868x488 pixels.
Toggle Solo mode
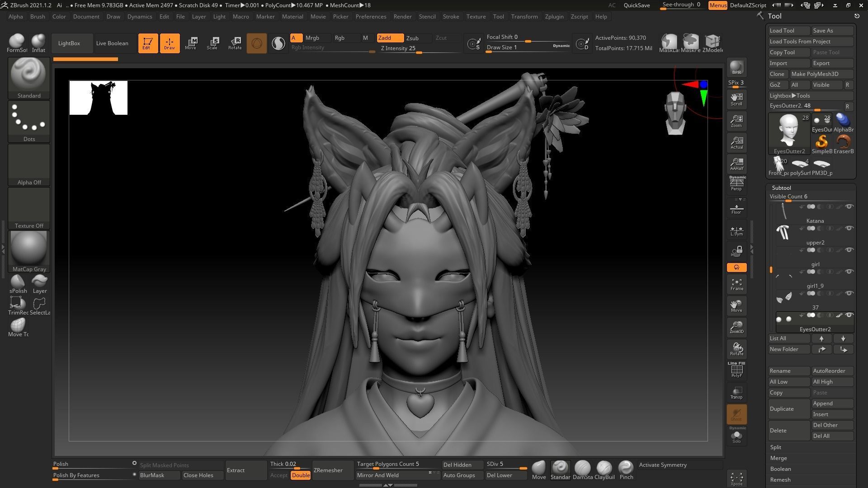[x=736, y=436]
